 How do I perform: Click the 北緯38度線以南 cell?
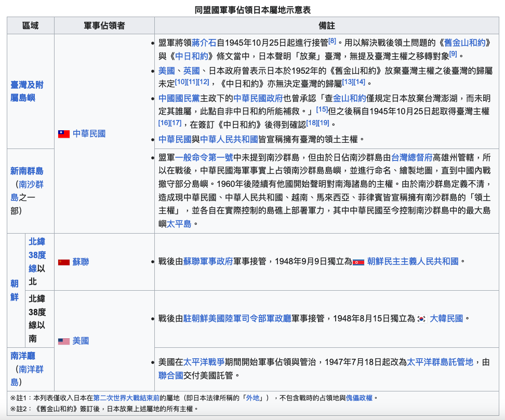tap(39, 319)
